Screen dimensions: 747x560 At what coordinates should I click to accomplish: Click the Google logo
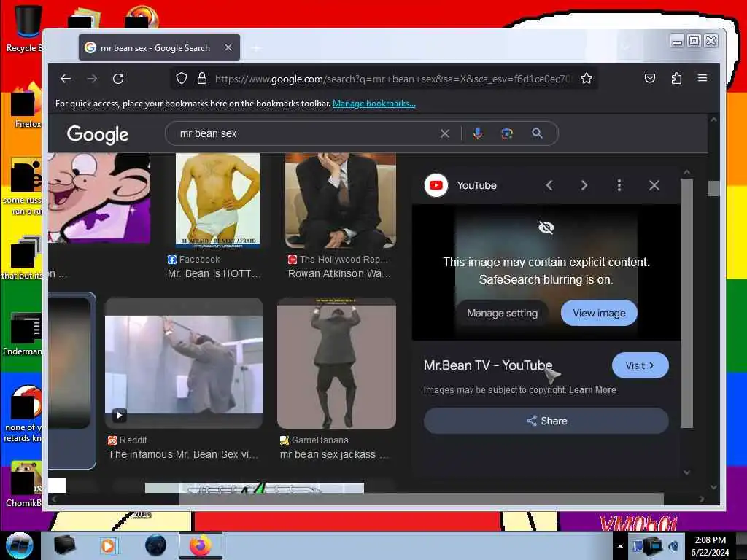98,135
